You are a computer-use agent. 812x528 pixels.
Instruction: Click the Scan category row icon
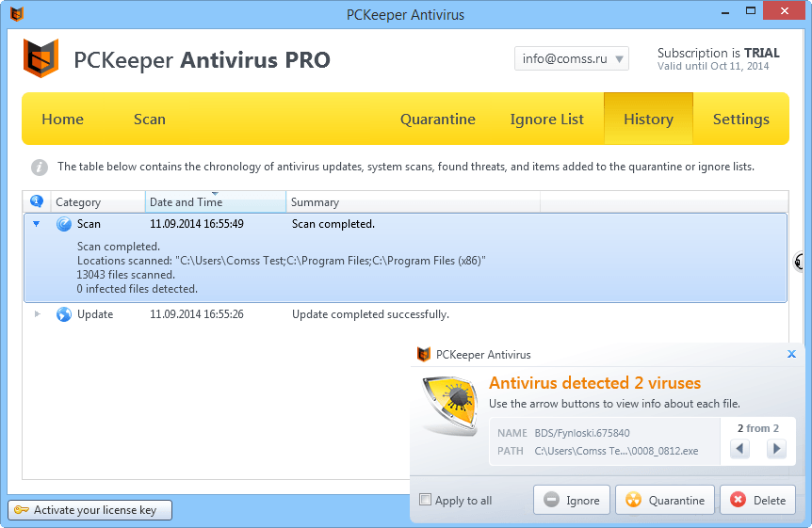[64, 224]
